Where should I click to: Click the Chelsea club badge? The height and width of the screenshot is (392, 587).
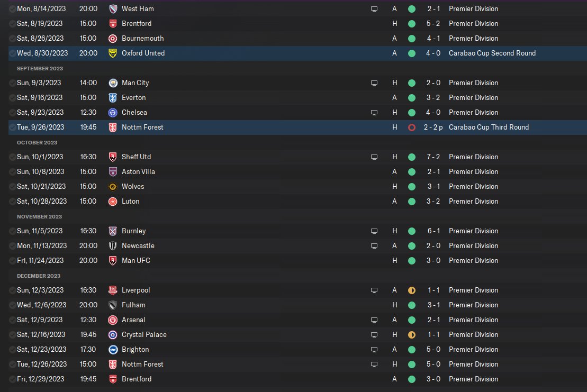113,113
